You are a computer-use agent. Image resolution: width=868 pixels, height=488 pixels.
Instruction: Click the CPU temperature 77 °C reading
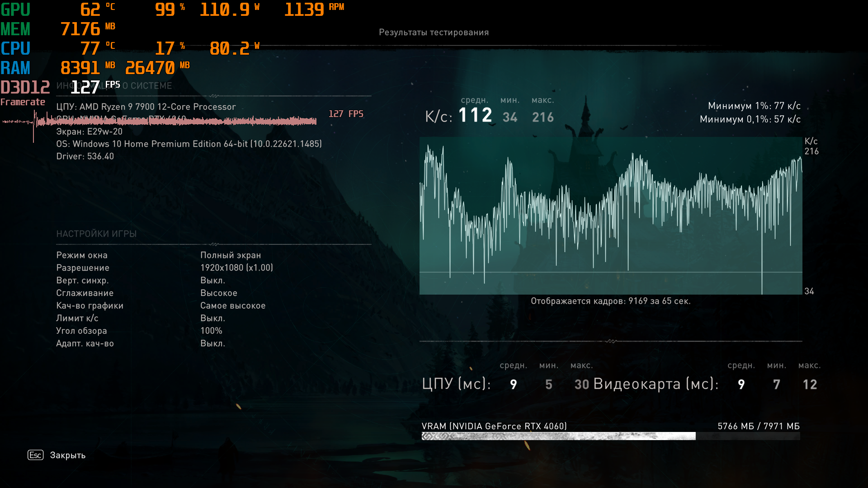[x=98, y=48]
